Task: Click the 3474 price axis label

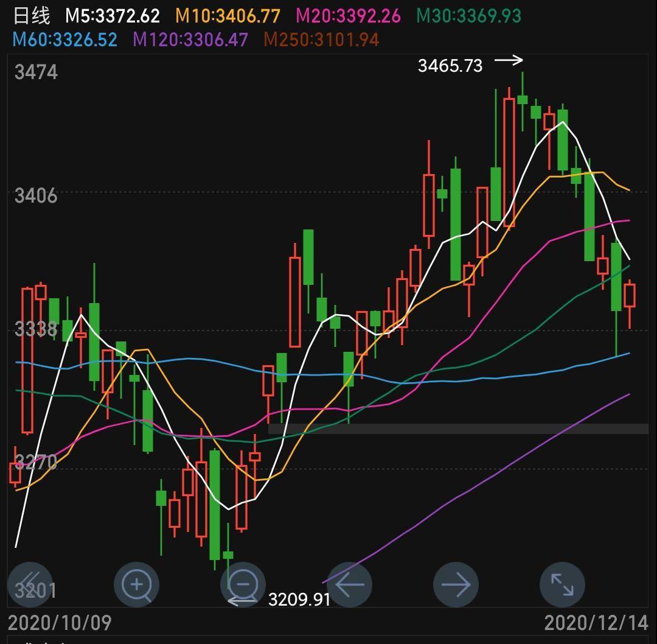Action: (x=36, y=72)
